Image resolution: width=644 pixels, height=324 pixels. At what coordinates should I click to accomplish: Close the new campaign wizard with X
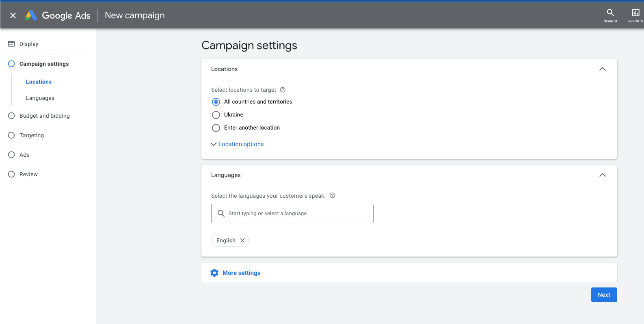click(x=13, y=15)
